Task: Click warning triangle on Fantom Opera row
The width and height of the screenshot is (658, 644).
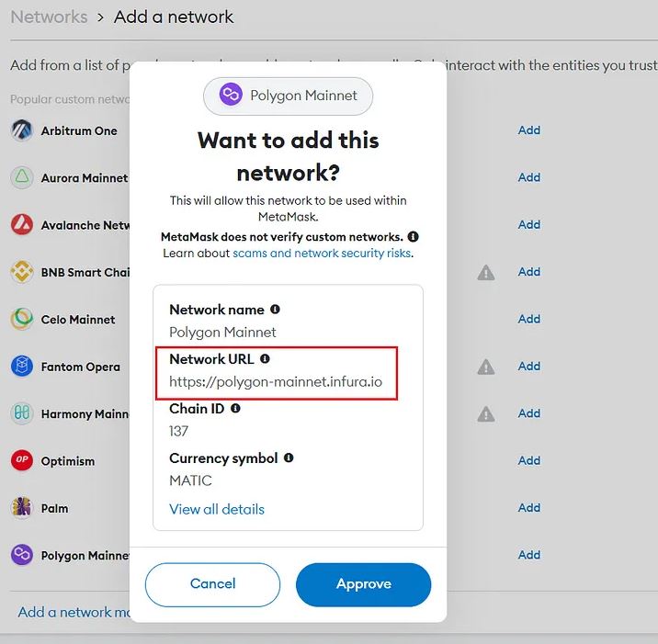Action: pos(486,367)
